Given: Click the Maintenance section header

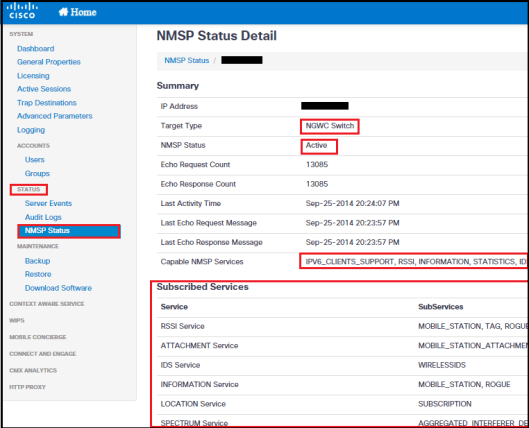Looking at the screenshot, I should click(38, 246).
